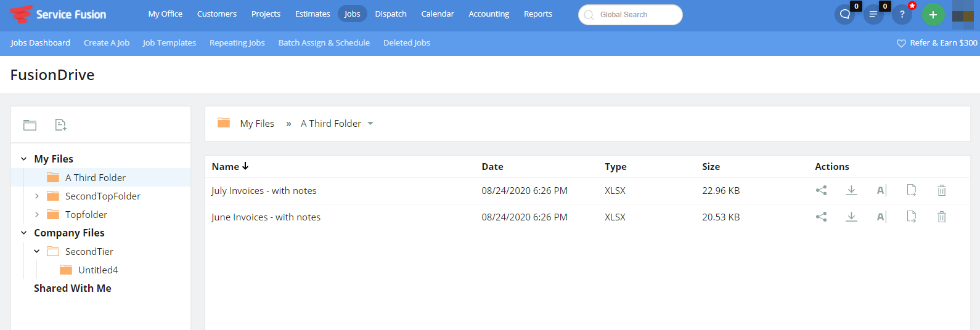Sort files by Name column
Image resolution: width=980 pixels, height=330 pixels.
click(230, 166)
